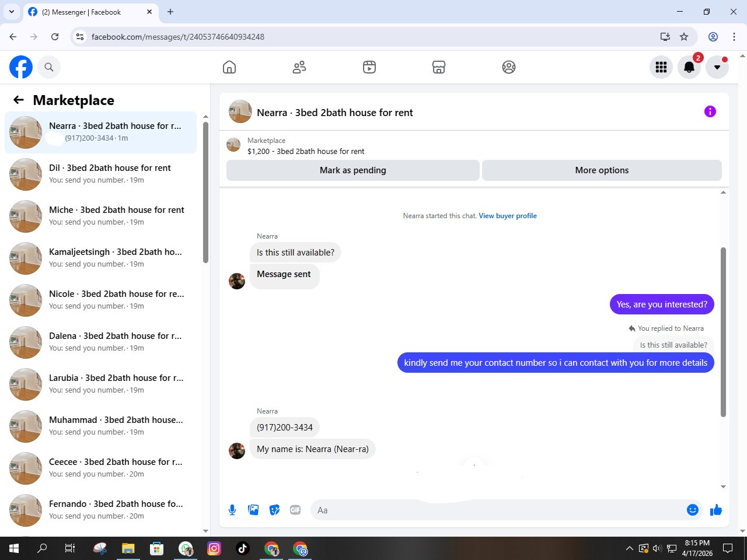
Task: Click the (917)200-3434 message bubble
Action: pos(285,428)
